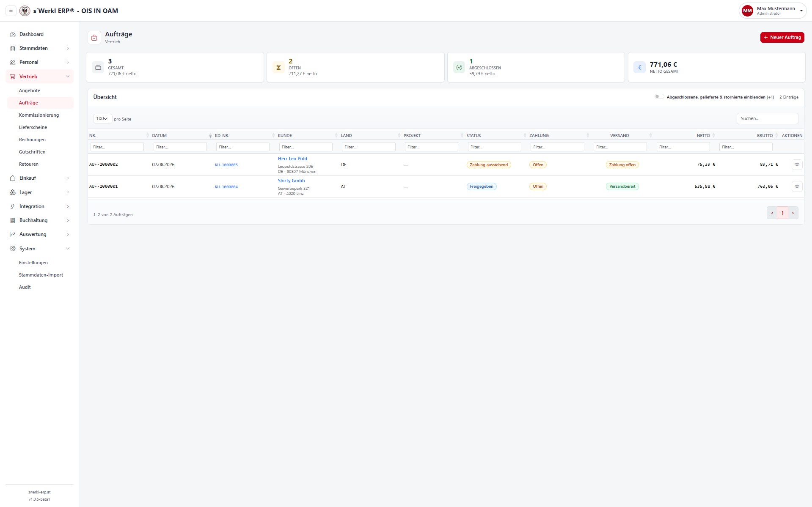
Task: Go to Kommissionierung menu entry
Action: pos(39,115)
